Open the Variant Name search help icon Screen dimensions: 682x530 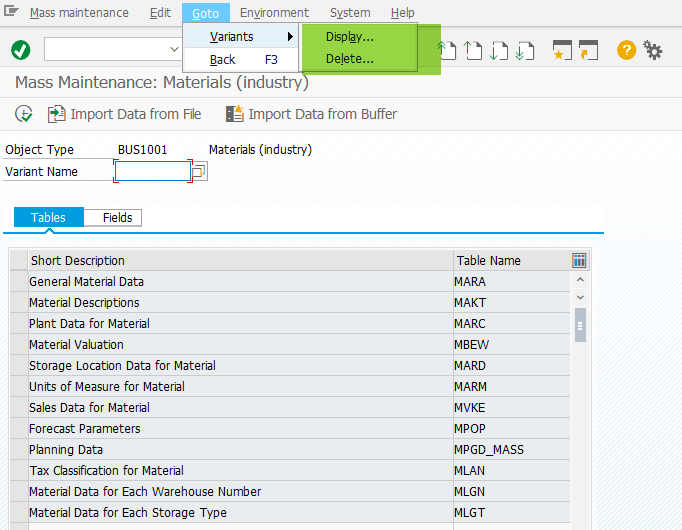(x=199, y=172)
